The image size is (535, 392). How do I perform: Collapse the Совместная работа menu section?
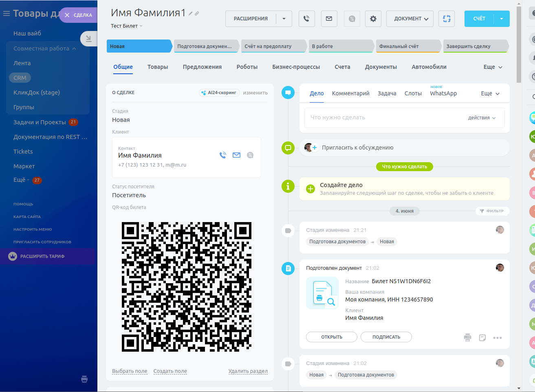(x=74, y=48)
